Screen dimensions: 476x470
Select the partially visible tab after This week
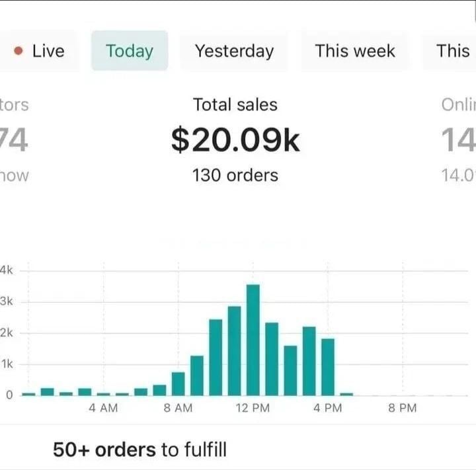click(454, 51)
